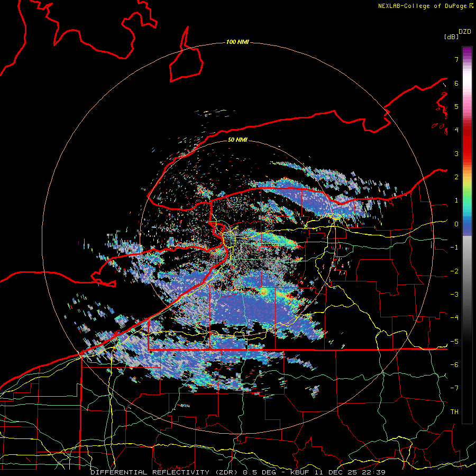
Task: Click the 5 dB scale label
Action: [x=456, y=106]
